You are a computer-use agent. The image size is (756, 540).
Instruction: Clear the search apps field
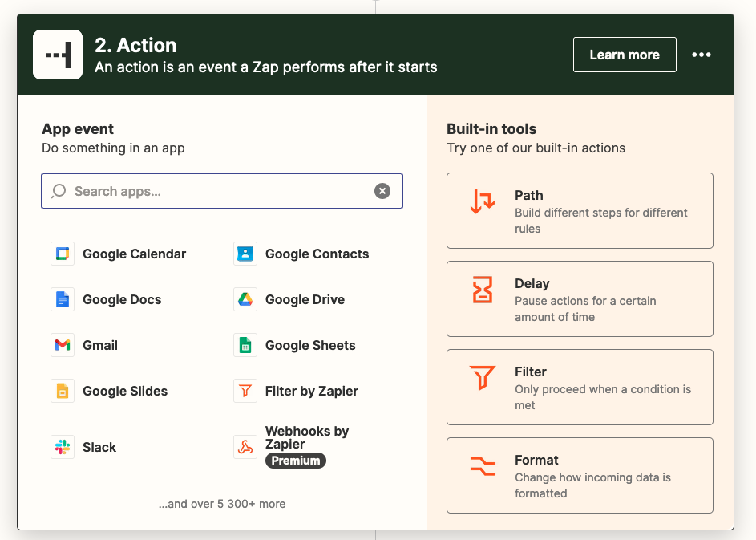(382, 191)
